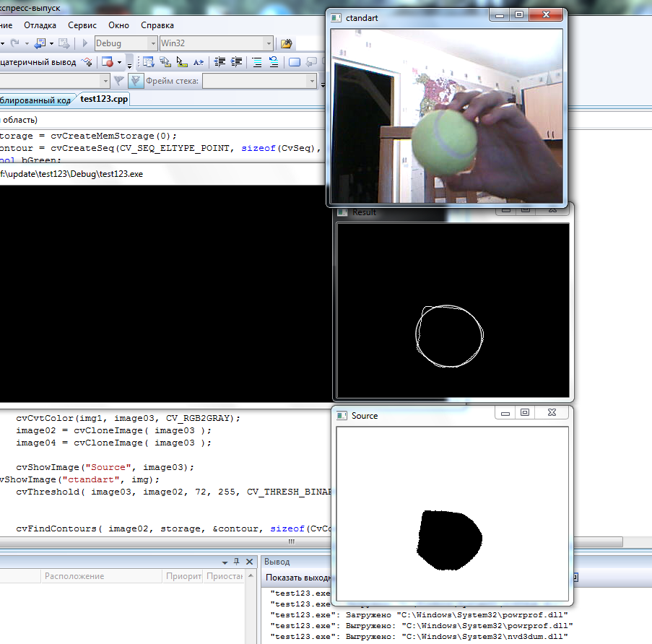Open the Сервис menu

(x=82, y=25)
